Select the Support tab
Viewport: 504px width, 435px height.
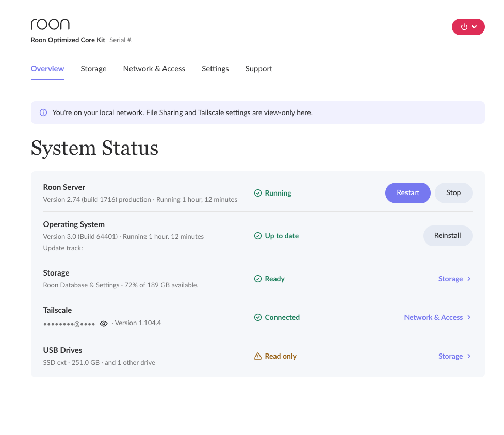click(x=259, y=69)
